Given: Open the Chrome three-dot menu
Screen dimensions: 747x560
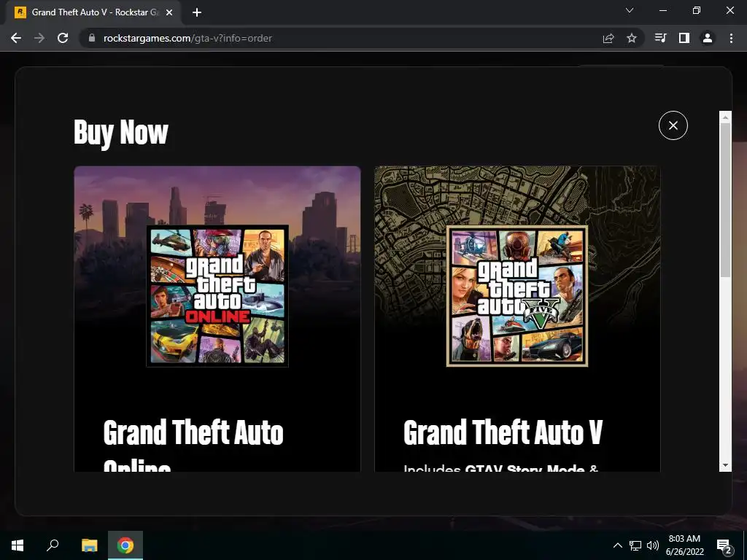Looking at the screenshot, I should point(731,38).
